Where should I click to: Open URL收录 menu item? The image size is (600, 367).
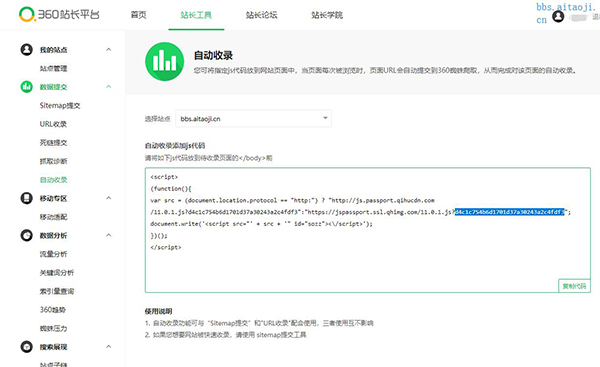click(53, 124)
